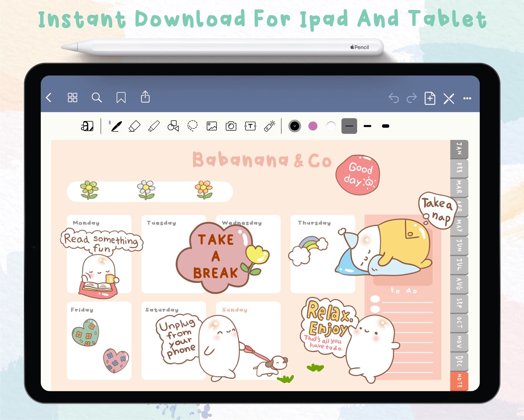
Task: Click the Babanana & Co title
Action: coord(262,160)
